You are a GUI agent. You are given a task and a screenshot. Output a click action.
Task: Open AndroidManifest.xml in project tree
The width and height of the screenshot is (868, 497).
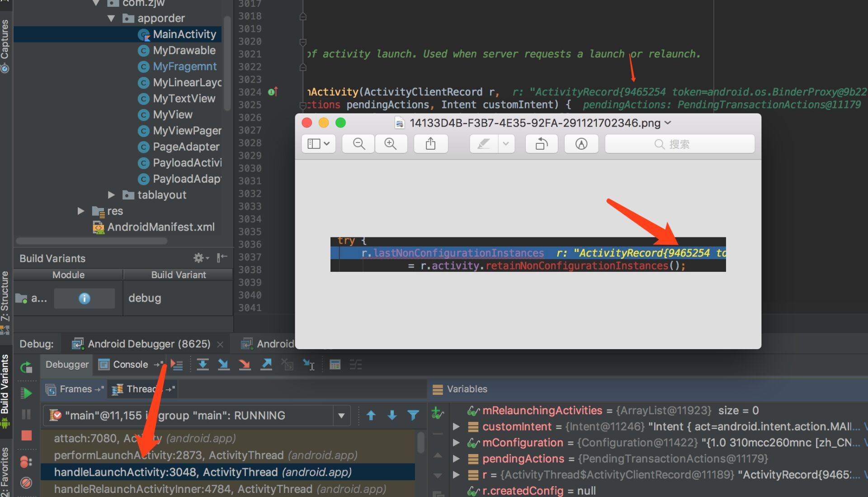[160, 227]
